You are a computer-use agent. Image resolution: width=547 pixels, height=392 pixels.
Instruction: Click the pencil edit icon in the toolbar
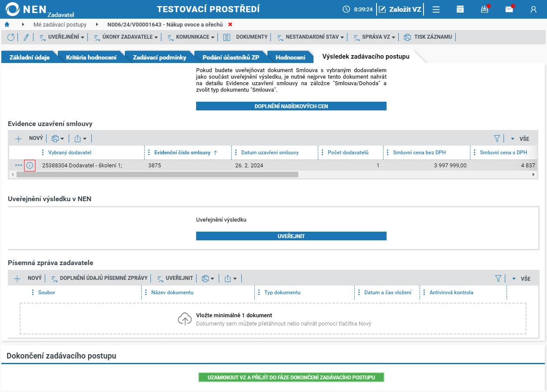[26, 37]
